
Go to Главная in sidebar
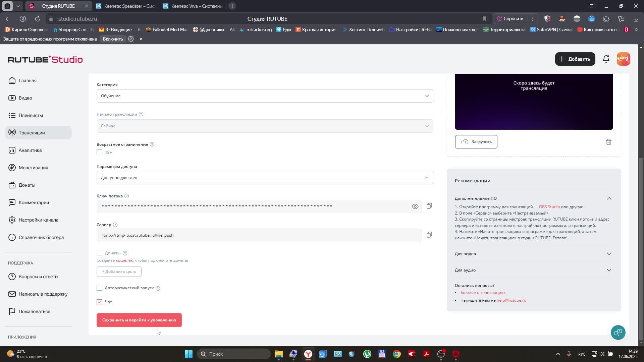39,80
